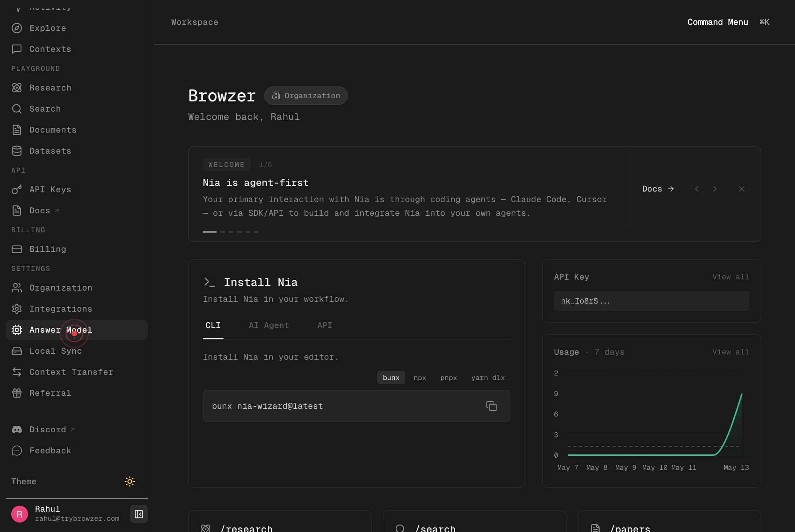The image size is (795, 532).
Task: Click the Answer Model chip icon
Action: [17, 330]
